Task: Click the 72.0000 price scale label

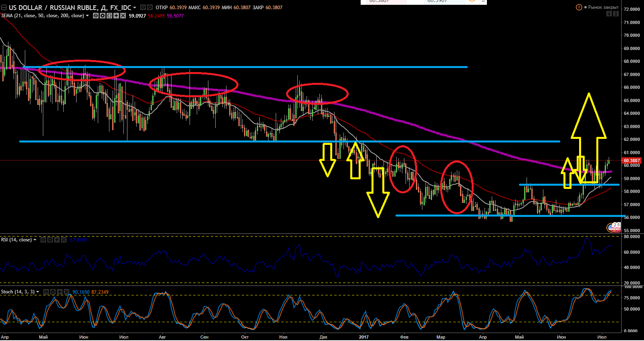Action: coord(632,9)
